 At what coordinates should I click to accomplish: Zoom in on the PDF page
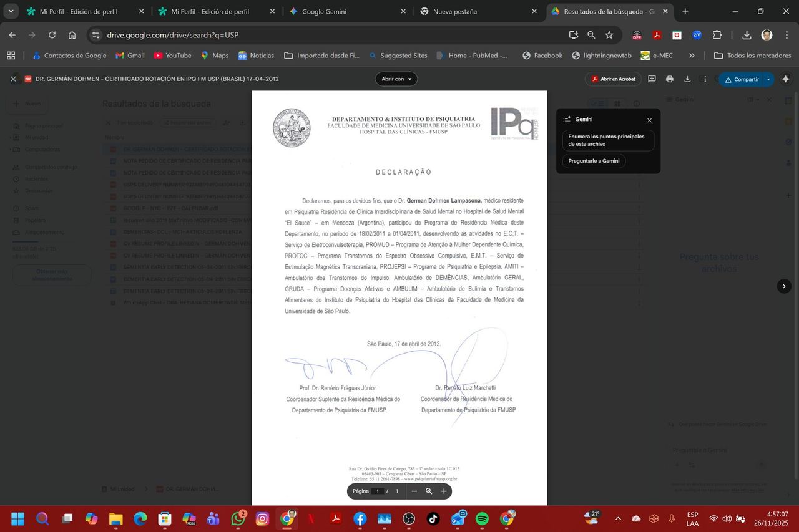(x=444, y=491)
